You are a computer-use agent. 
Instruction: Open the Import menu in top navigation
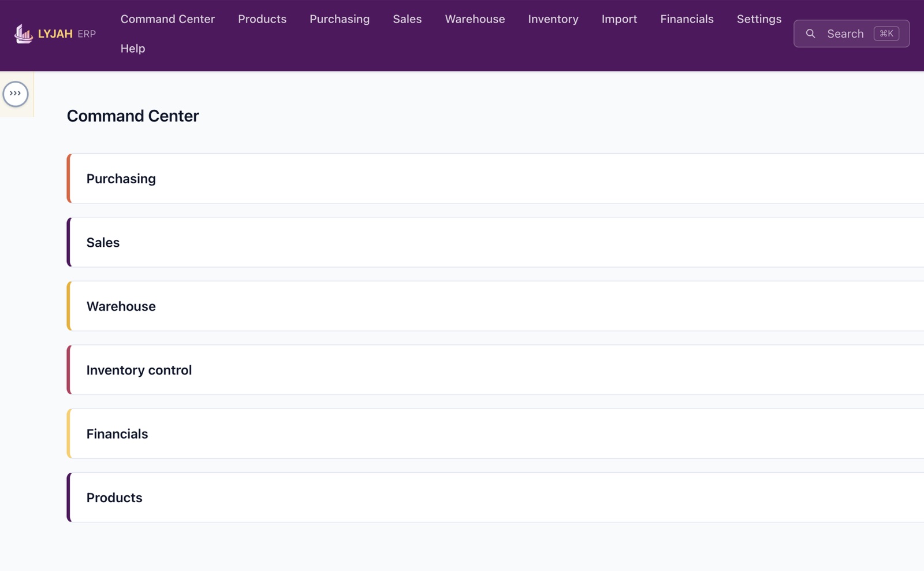[x=619, y=19]
